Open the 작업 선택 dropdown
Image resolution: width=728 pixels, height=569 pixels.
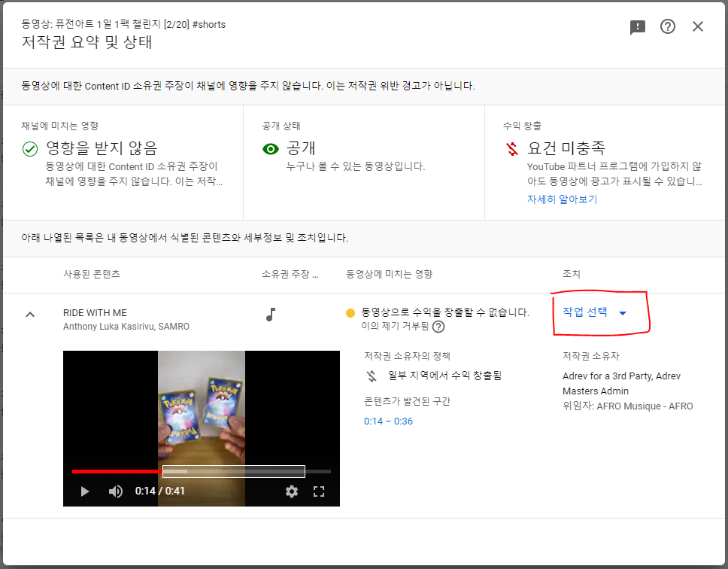click(x=594, y=312)
